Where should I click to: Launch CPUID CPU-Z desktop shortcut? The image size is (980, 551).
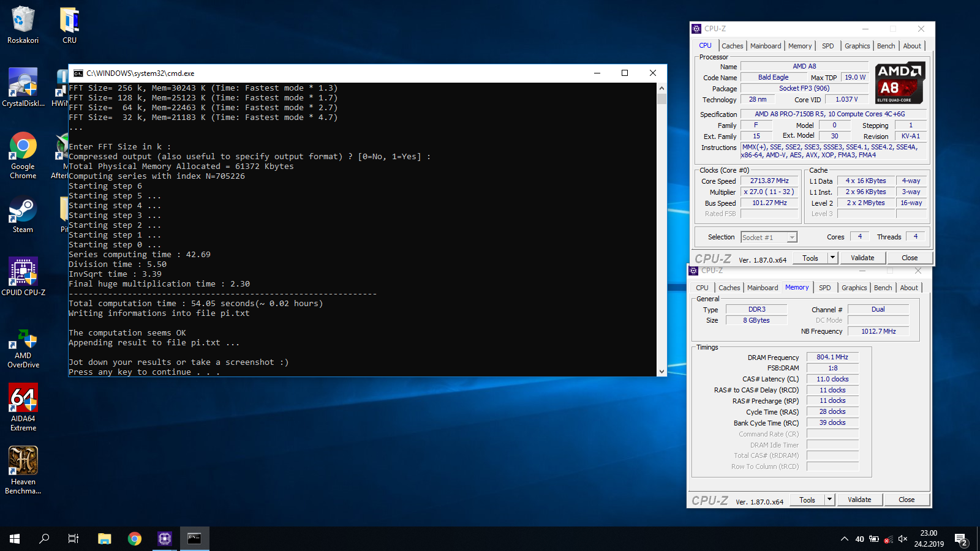point(23,276)
